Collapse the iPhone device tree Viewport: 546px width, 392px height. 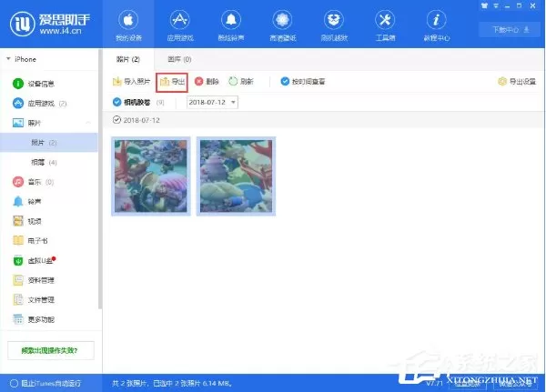(8, 59)
